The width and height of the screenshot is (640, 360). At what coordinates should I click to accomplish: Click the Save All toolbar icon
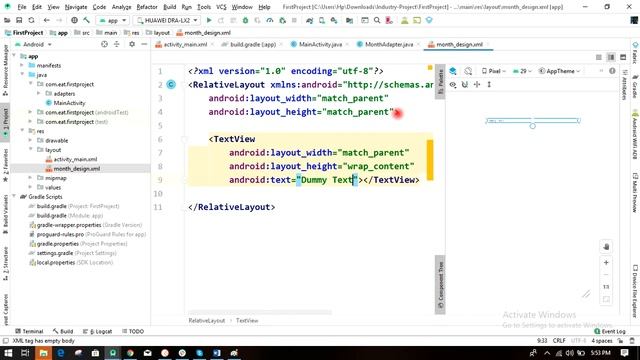pyautogui.click(x=19, y=20)
